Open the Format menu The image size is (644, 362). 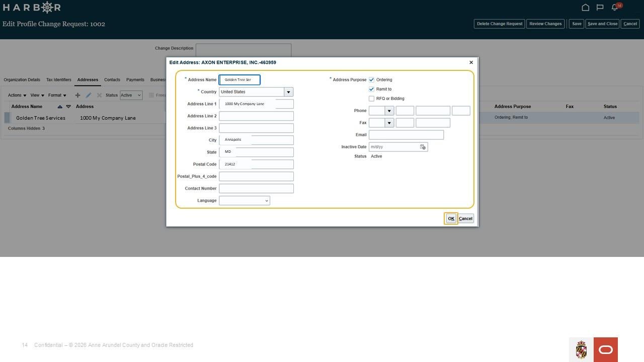click(57, 95)
